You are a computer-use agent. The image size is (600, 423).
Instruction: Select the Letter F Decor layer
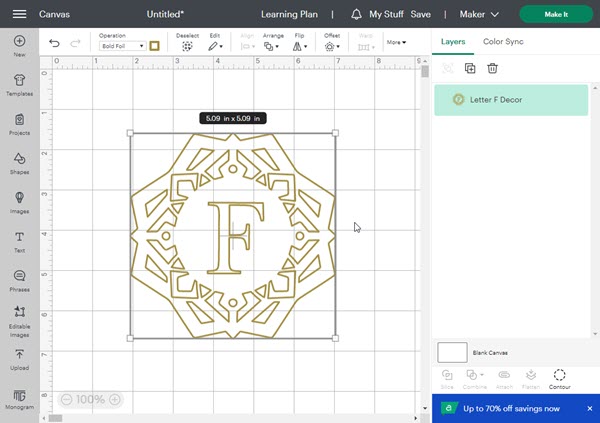tap(511, 100)
